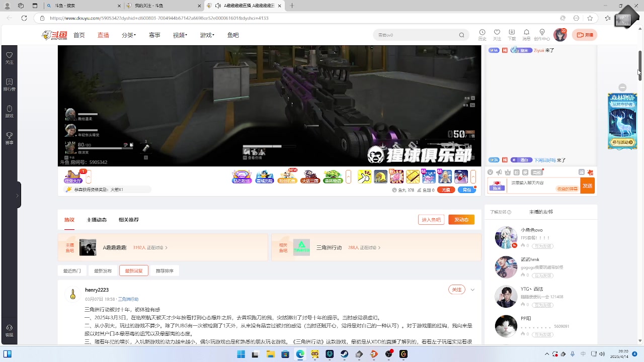Follow henry2223 with the 关注 button

(x=456, y=290)
